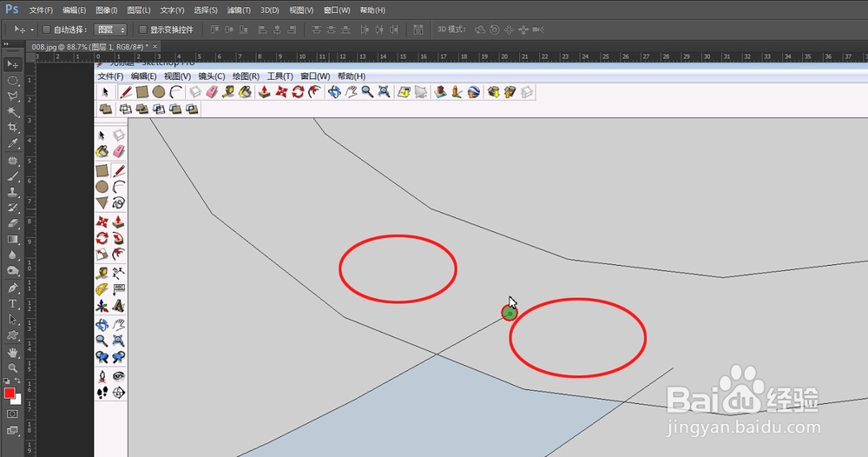Toggle Quick Mask mode
This screenshot has width=868, height=457.
pos(13,414)
